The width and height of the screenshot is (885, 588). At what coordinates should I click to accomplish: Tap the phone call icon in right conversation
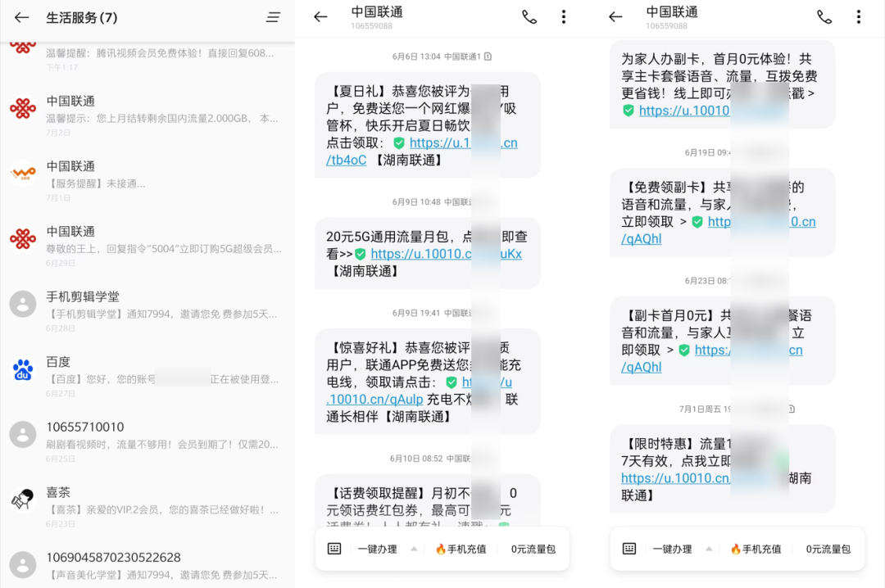824,16
